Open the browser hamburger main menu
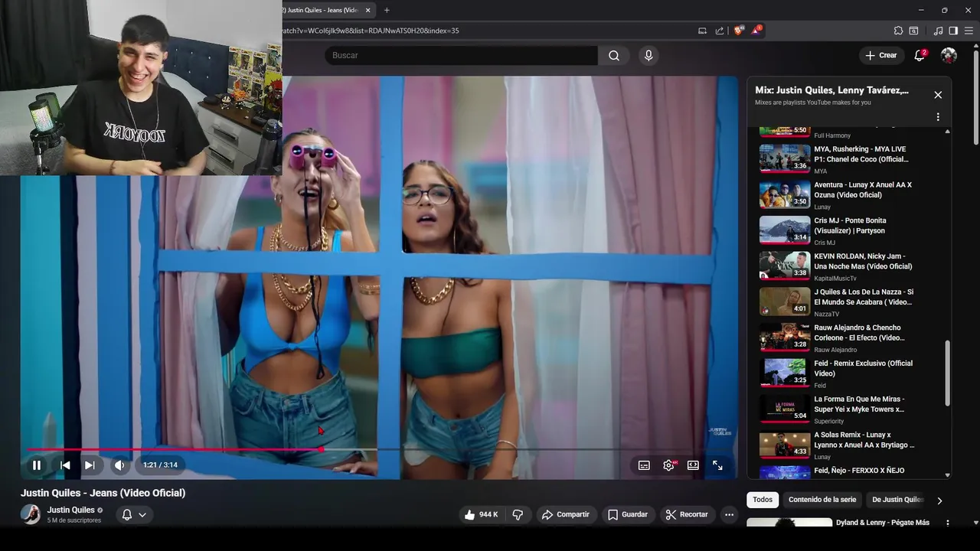Image resolution: width=980 pixels, height=551 pixels. 969,31
